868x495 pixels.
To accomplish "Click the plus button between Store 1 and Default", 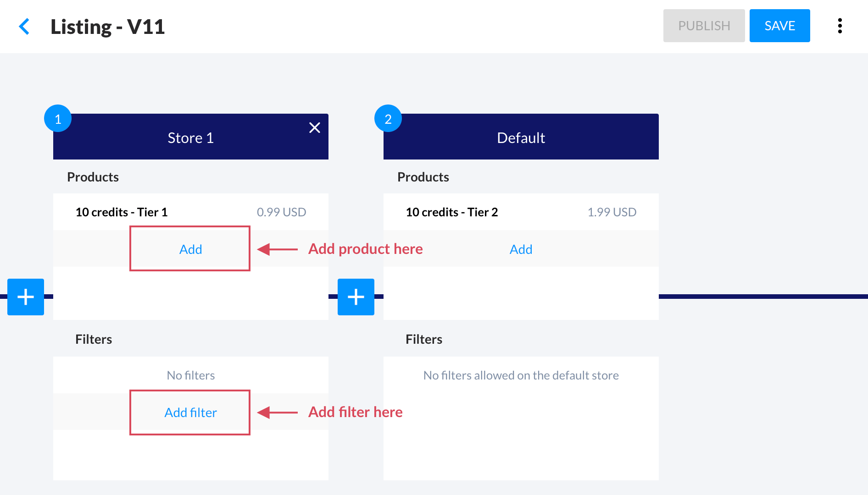I will pos(356,297).
